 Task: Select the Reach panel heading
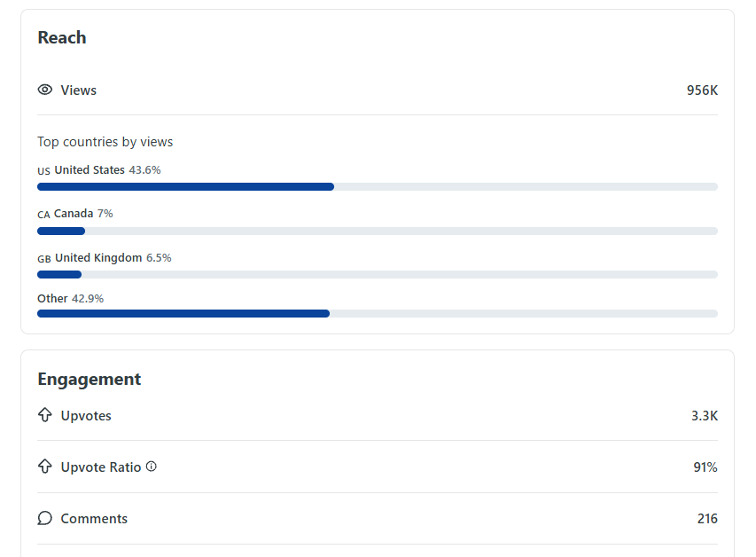(61, 37)
